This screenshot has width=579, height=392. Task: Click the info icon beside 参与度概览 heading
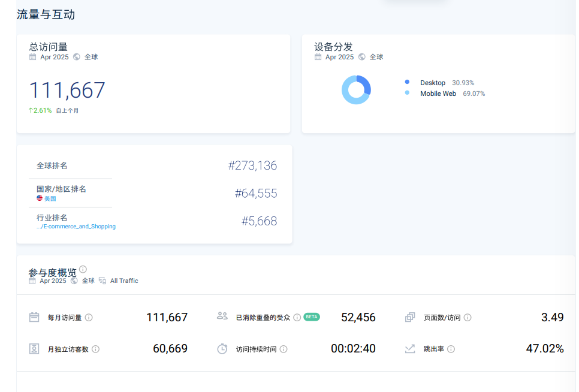coord(83,269)
